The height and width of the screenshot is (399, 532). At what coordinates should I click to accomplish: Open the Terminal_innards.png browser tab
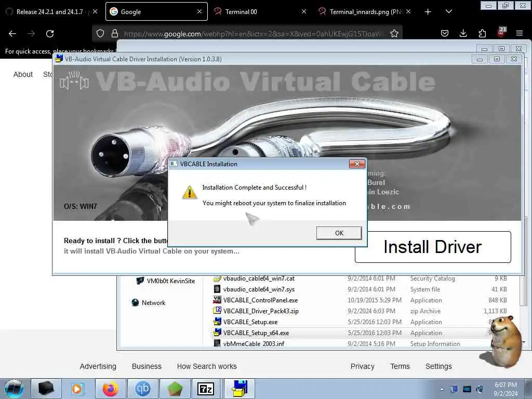(366, 11)
